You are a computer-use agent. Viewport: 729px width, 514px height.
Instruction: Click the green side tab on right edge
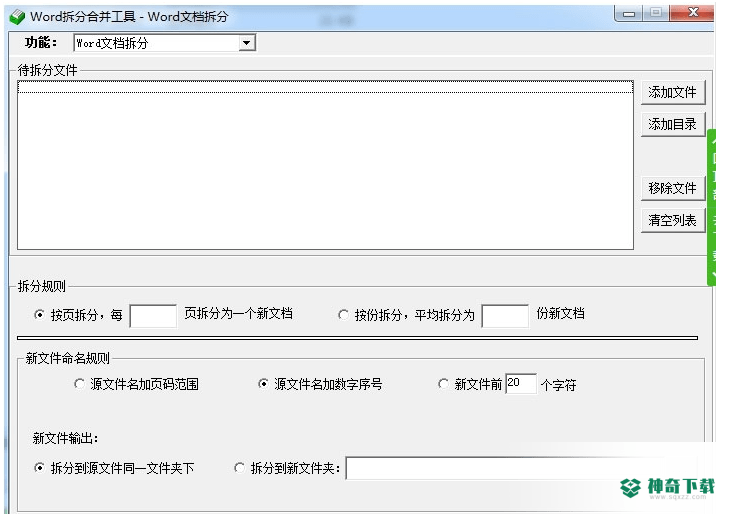pyautogui.click(x=711, y=207)
